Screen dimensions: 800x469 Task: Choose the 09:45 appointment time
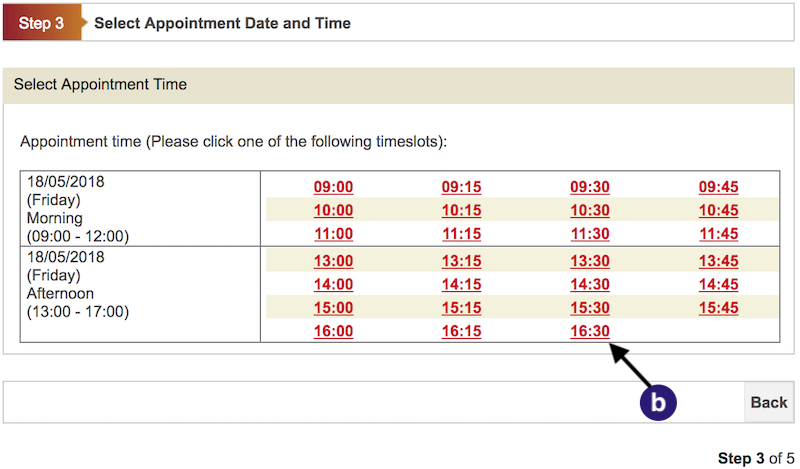718,187
